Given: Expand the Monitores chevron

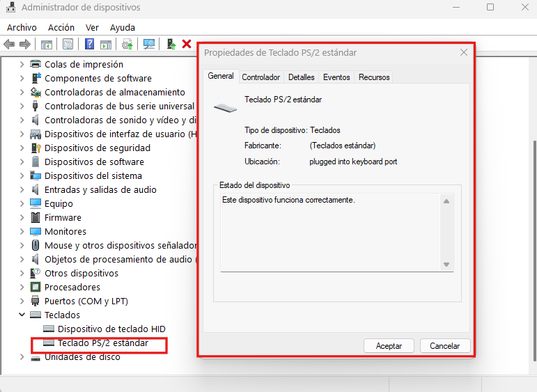Looking at the screenshot, I should tap(22, 231).
